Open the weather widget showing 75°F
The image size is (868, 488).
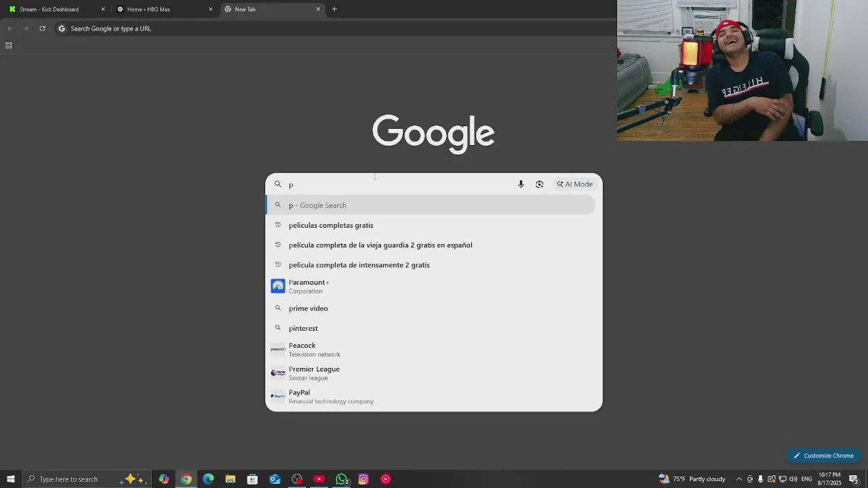(692, 479)
